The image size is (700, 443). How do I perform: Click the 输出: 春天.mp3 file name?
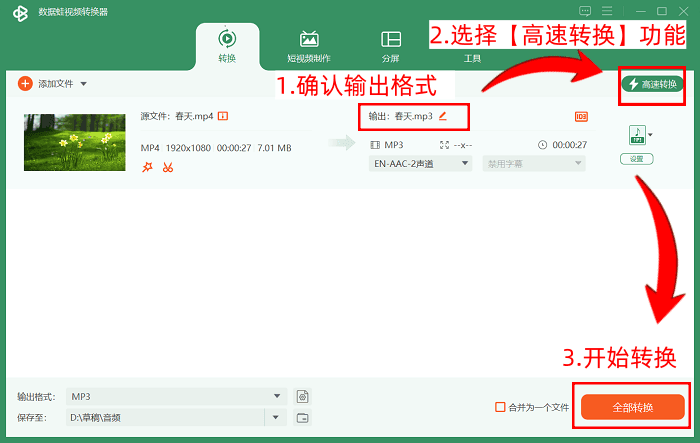click(400, 116)
